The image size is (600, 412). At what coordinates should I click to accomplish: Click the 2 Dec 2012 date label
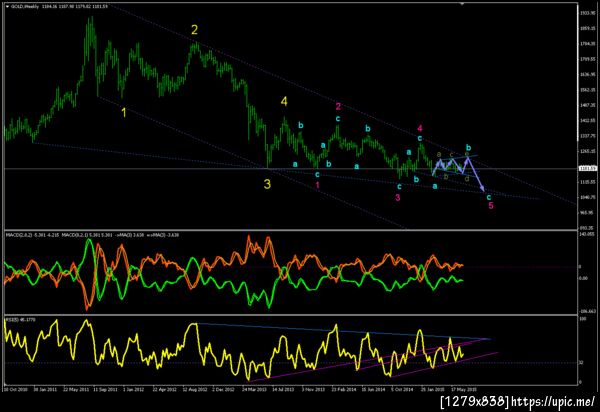[x=224, y=389]
